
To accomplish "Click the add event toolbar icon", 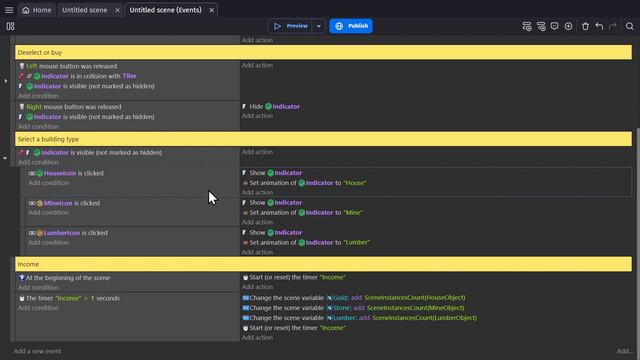I will coord(527,26).
